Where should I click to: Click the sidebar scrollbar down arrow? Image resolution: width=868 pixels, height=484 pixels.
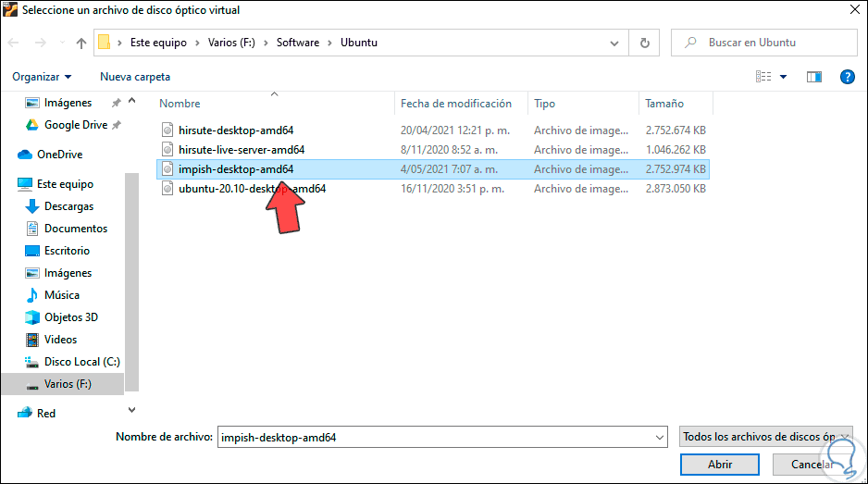tap(131, 410)
